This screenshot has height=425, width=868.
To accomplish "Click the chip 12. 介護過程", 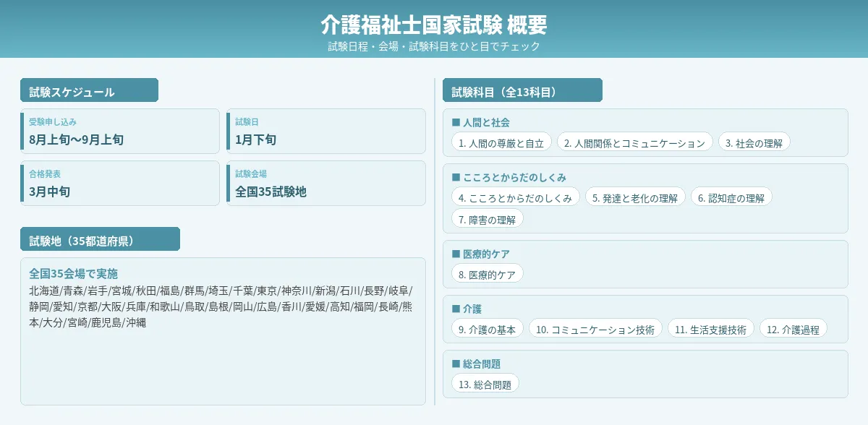I will pos(793,329).
